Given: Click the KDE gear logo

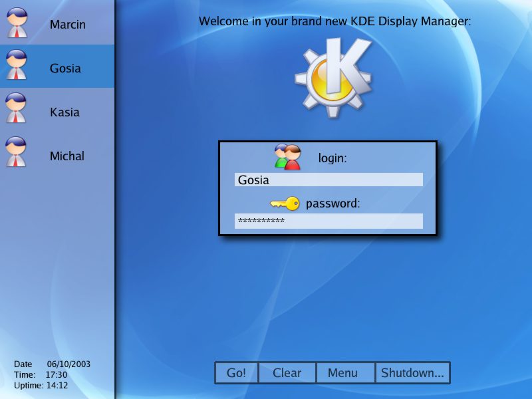Looking at the screenshot, I should [x=333, y=78].
